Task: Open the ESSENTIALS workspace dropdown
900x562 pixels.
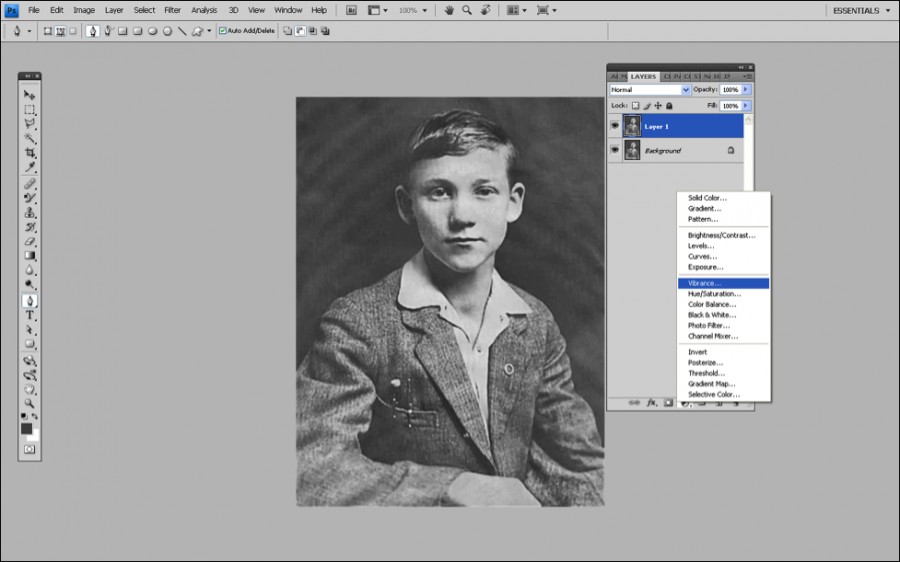Action: pyautogui.click(x=861, y=10)
